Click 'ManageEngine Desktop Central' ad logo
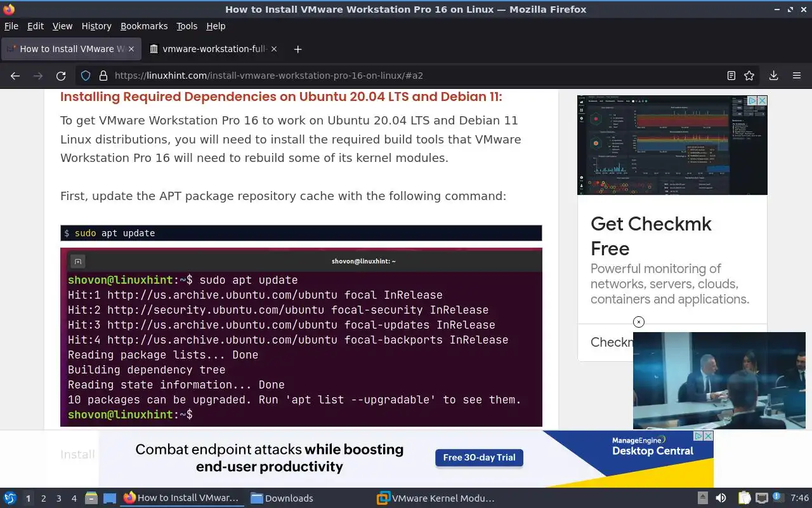The width and height of the screenshot is (812, 508). click(652, 446)
